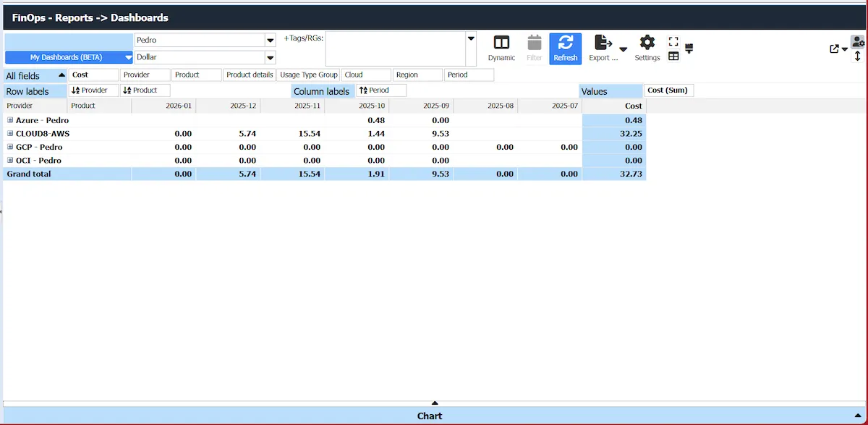Open the Pedro account dropdown
The height and width of the screenshot is (425, 868).
[x=271, y=41]
